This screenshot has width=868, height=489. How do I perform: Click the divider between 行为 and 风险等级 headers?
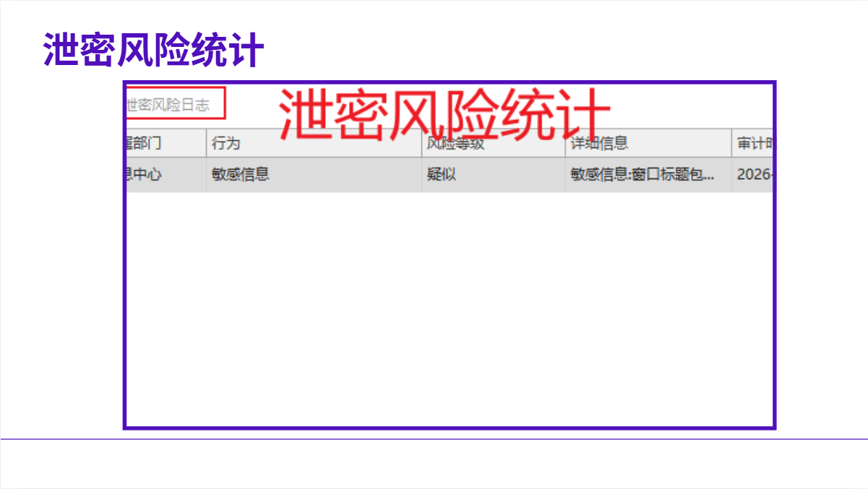422,143
